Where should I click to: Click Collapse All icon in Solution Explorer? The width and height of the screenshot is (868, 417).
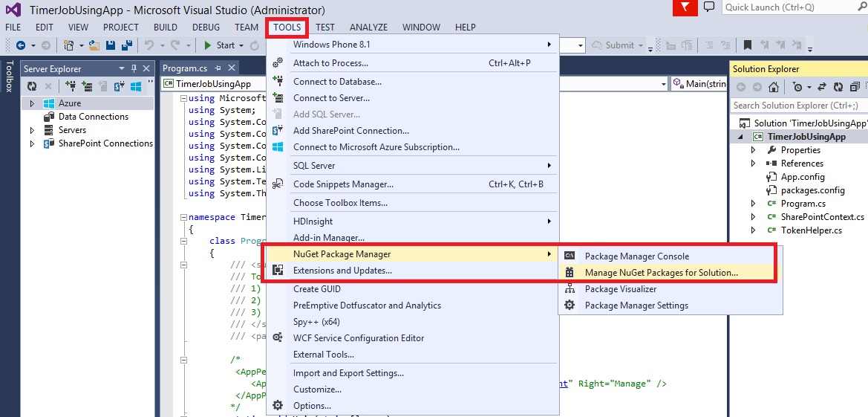point(855,87)
